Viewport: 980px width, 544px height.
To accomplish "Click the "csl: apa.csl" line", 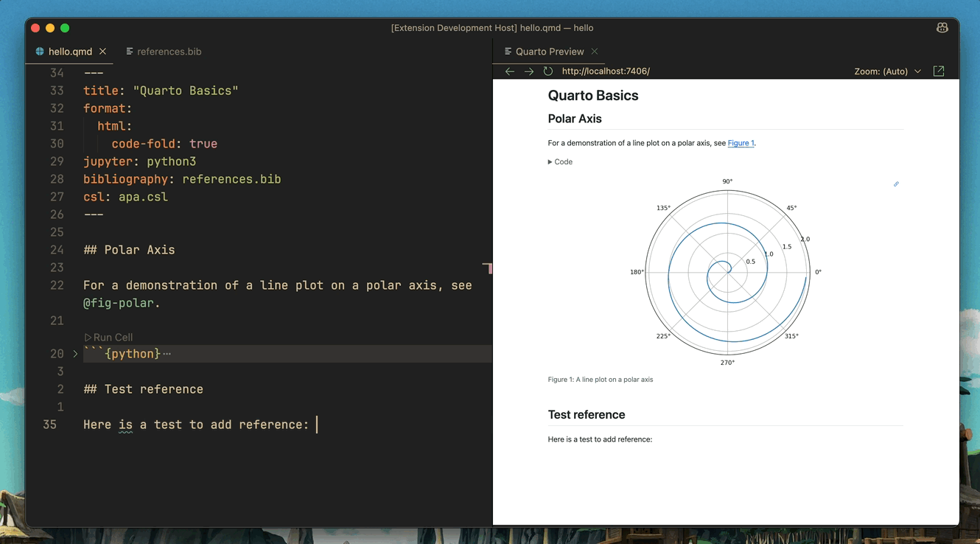I will pos(125,197).
